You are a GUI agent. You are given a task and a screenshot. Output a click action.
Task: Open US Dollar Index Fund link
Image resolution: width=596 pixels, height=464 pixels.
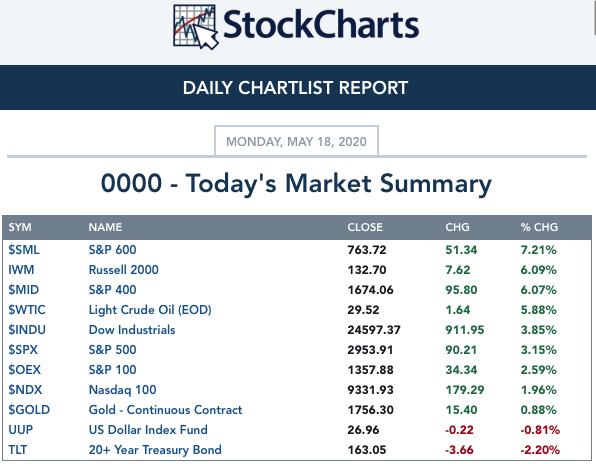pyautogui.click(x=148, y=429)
